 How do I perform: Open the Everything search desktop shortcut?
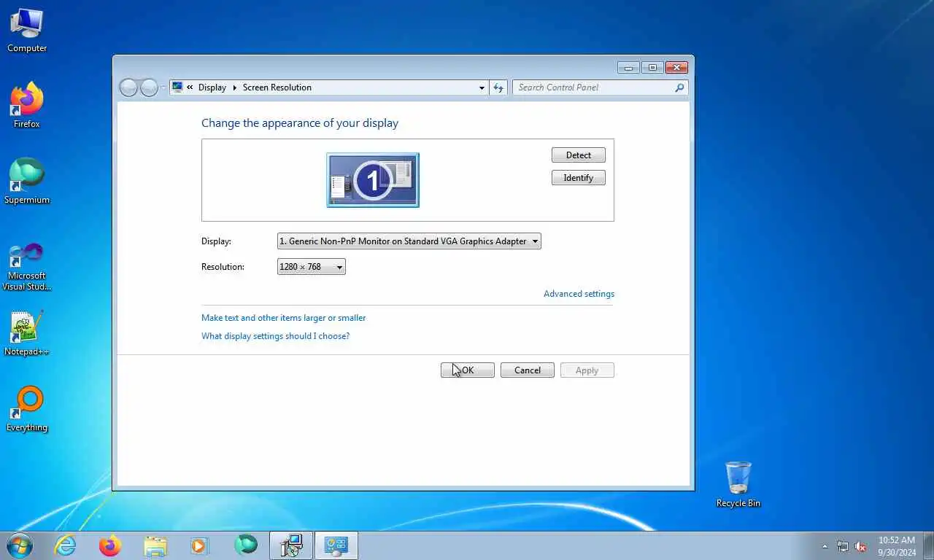[27, 409]
